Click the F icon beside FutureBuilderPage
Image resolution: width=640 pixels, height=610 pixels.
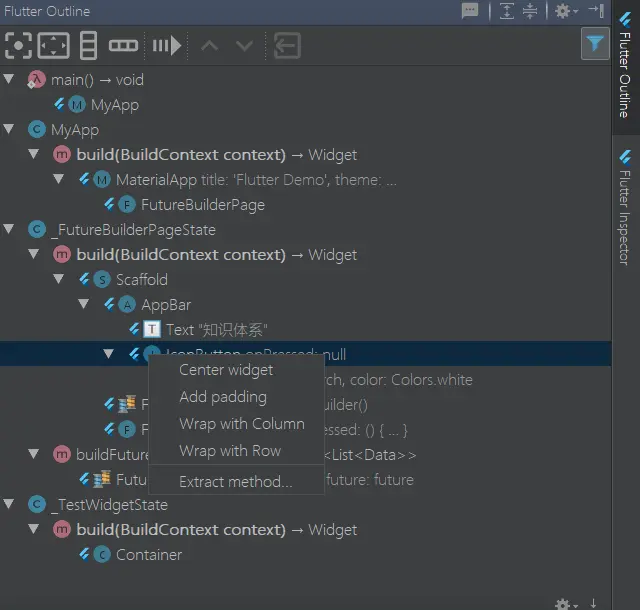[x=127, y=205]
